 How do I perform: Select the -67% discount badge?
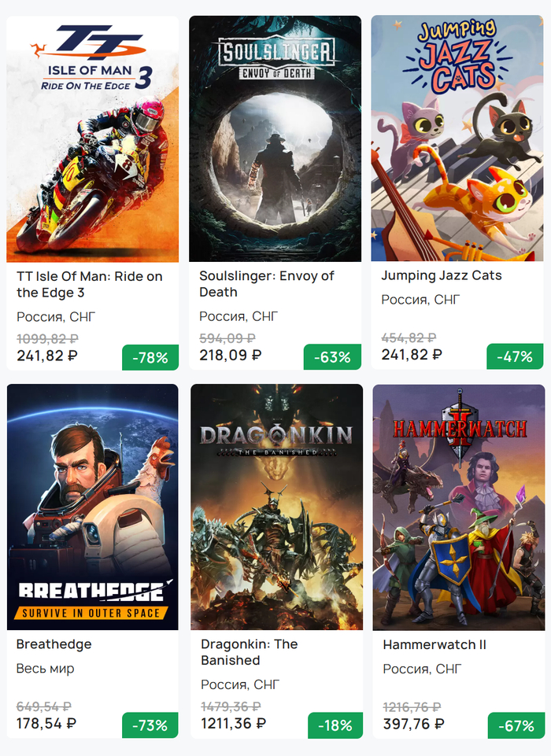pos(516,725)
